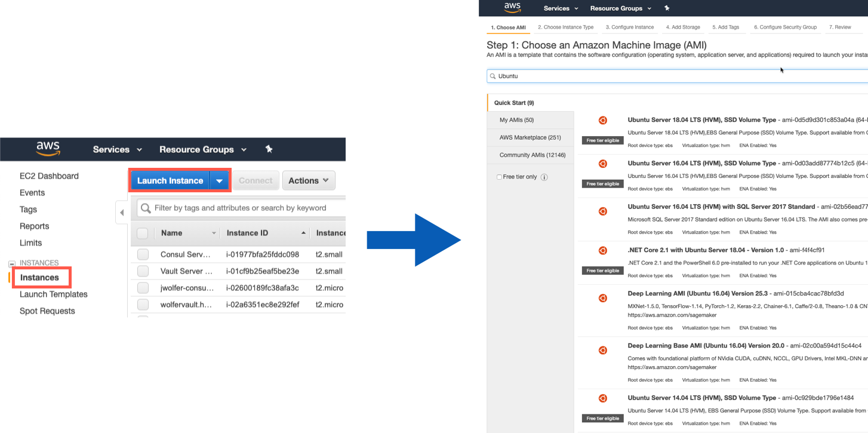This screenshot has width=868, height=433.
Task: Open the Resource Groups dropdown in the EC2 instances console
Action: (203, 149)
